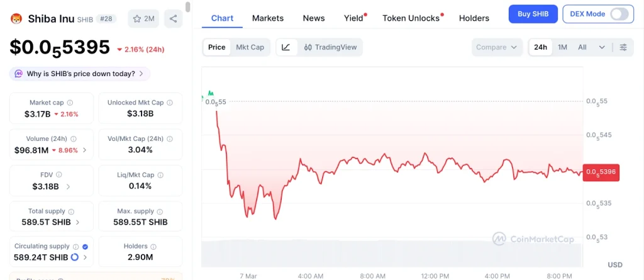Click the Buy SHIB button
This screenshot has height=280, width=644.
point(533,14)
